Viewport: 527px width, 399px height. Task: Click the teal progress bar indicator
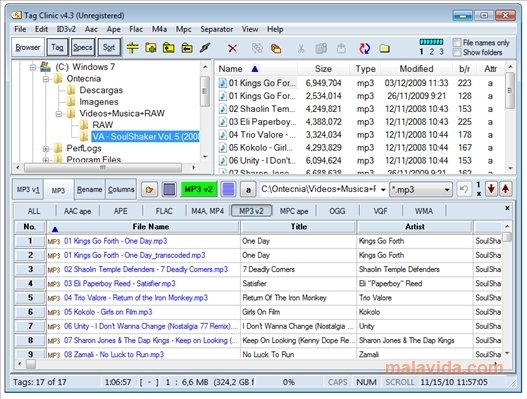(x=432, y=42)
